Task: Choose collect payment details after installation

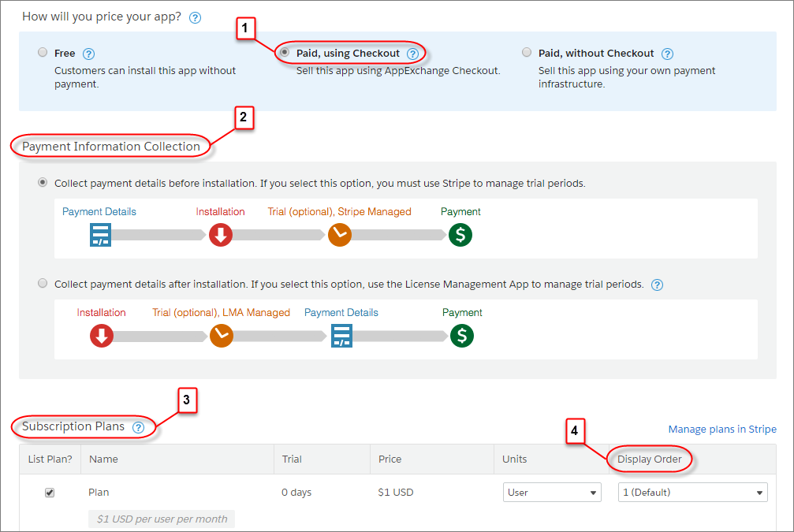Action: [x=43, y=283]
